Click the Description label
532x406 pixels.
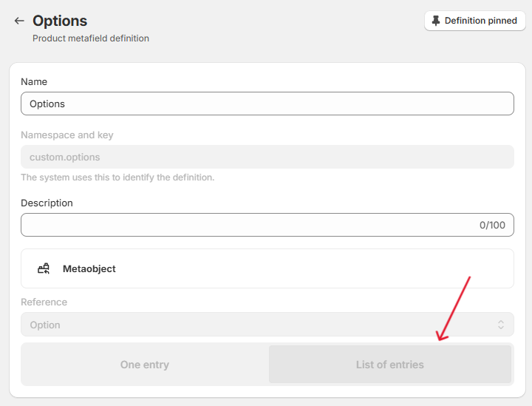[x=47, y=203]
